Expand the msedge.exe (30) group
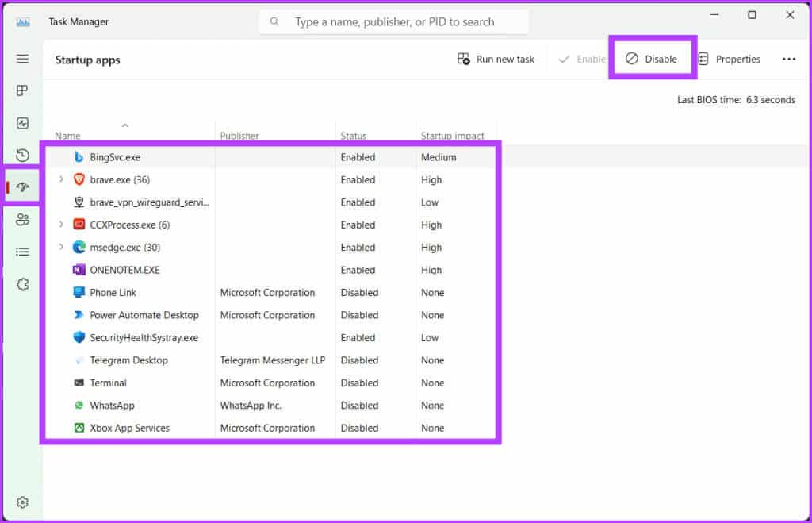The width and height of the screenshot is (812, 523). 61,248
